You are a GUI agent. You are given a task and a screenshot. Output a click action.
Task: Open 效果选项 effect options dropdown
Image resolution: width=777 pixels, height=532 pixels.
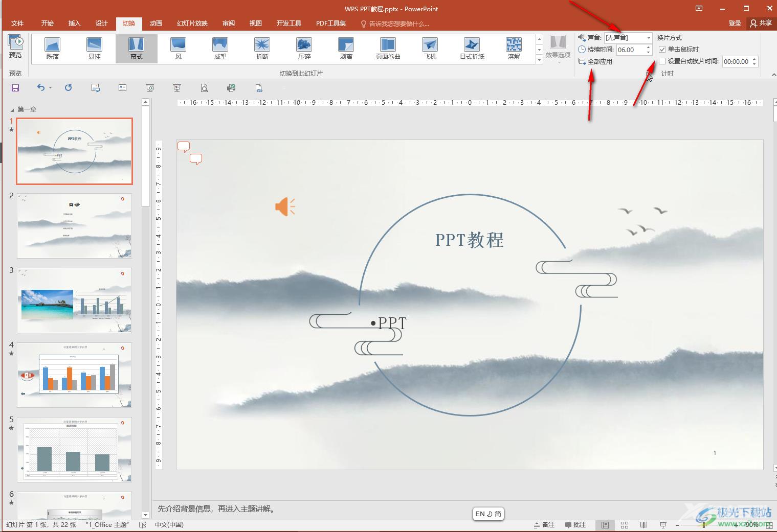[558, 49]
